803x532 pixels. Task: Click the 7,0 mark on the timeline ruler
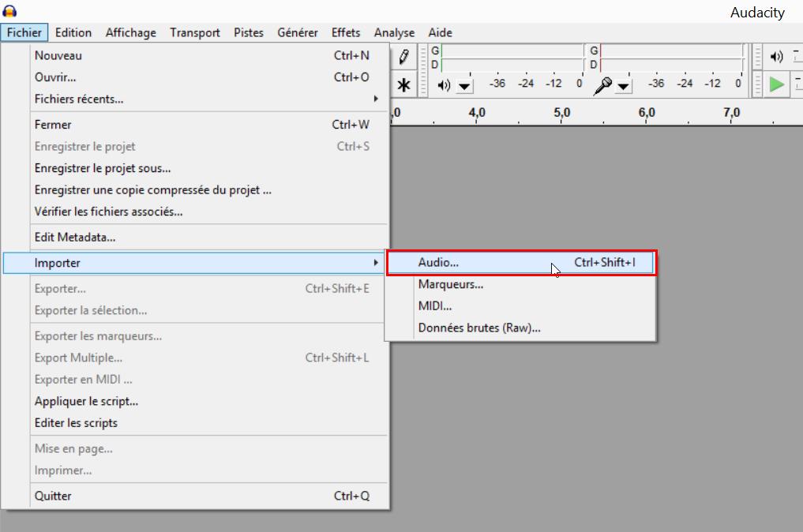[x=732, y=113]
